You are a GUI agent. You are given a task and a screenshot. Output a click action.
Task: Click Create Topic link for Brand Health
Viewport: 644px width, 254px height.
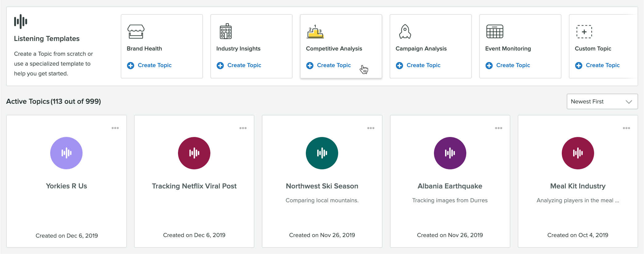pyautogui.click(x=155, y=65)
